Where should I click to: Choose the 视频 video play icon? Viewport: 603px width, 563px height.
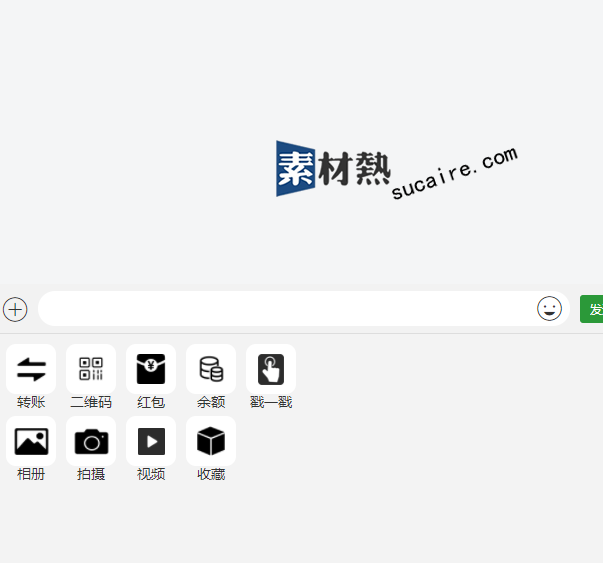[x=151, y=441]
